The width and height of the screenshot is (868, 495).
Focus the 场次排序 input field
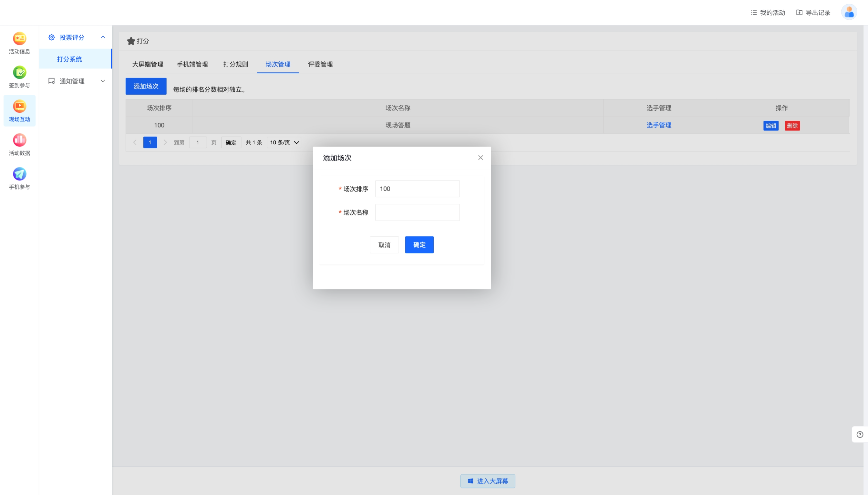point(417,189)
